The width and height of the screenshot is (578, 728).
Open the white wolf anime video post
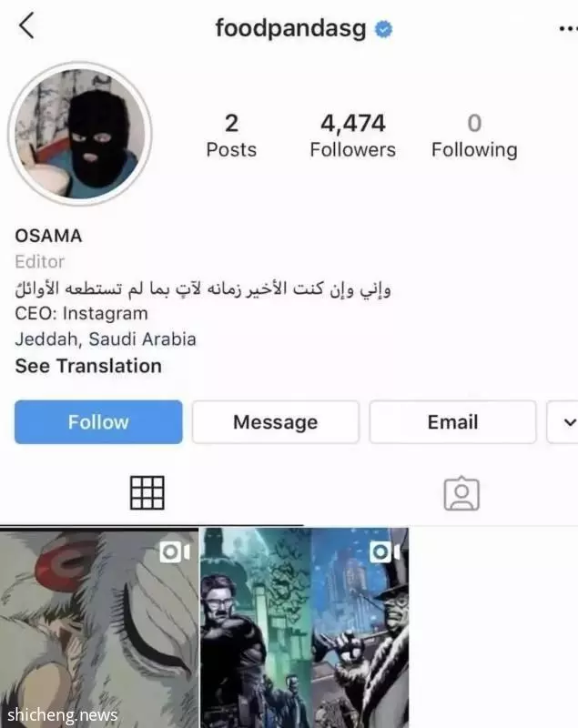pos(99,628)
